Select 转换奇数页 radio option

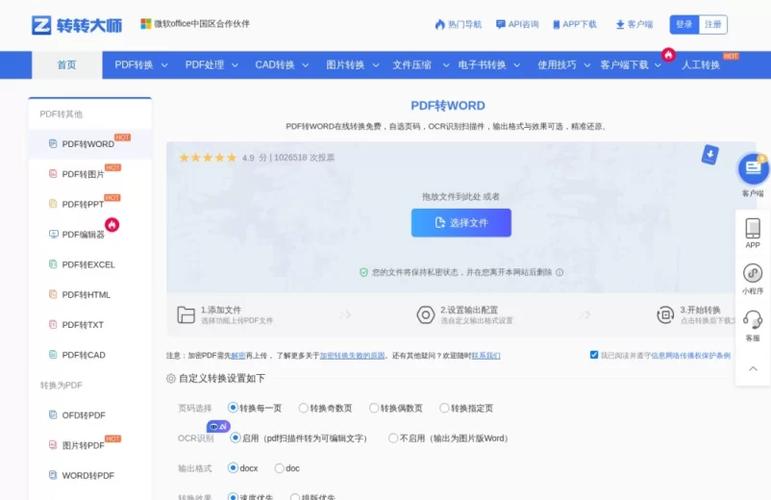[x=303, y=408]
